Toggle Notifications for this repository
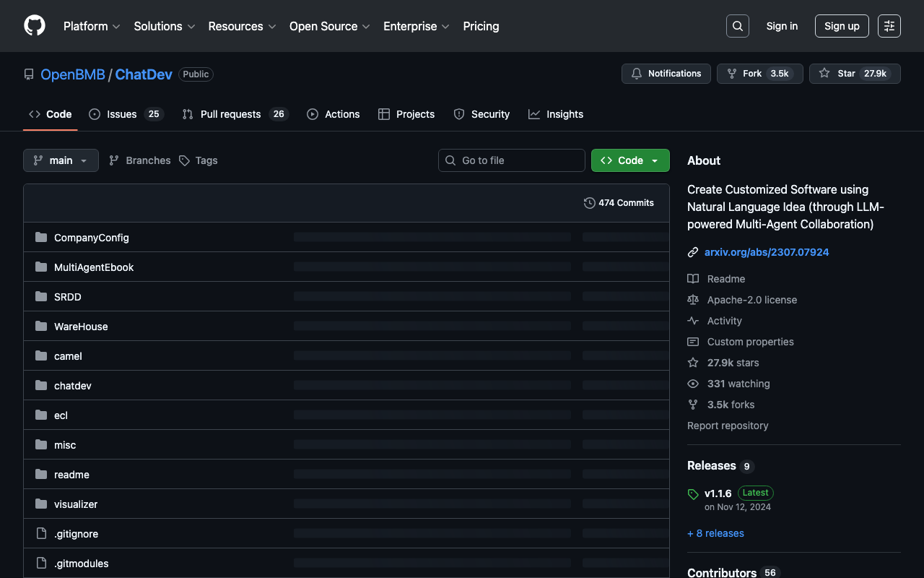The width and height of the screenshot is (924, 578). click(x=666, y=74)
